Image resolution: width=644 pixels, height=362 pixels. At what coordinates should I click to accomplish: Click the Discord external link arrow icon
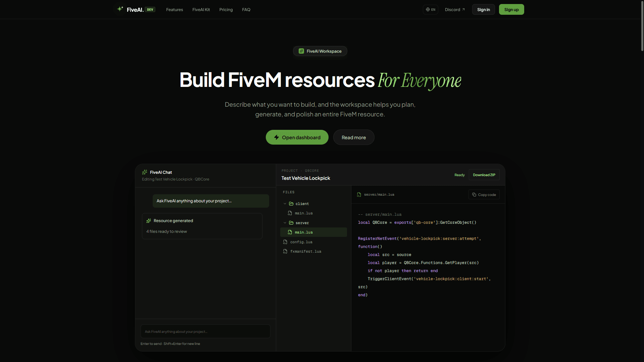463,9
